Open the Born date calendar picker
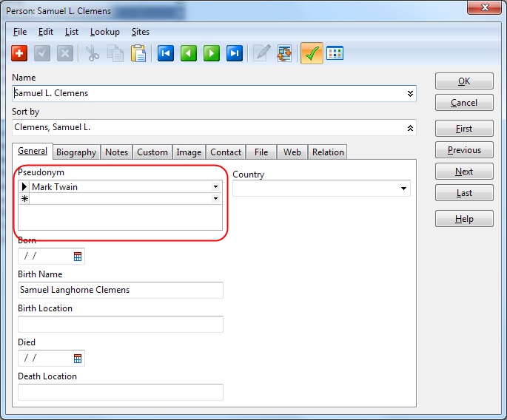 78,257
